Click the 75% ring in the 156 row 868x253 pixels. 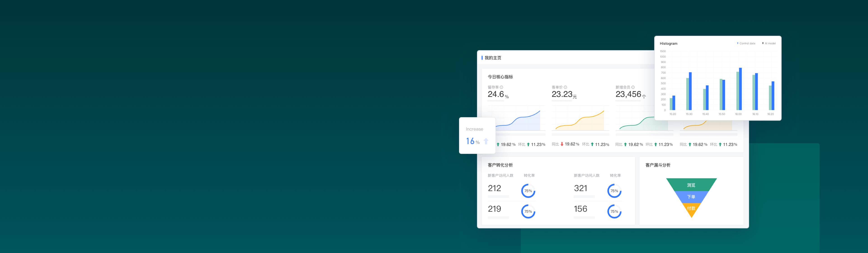(x=614, y=211)
